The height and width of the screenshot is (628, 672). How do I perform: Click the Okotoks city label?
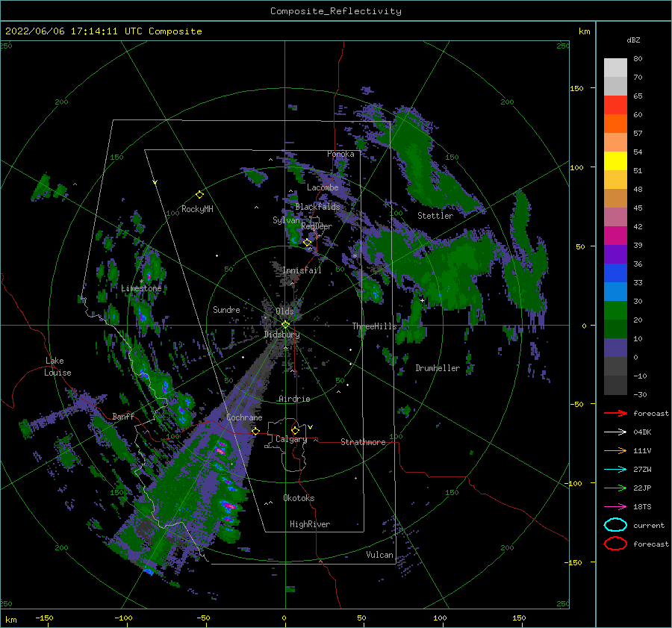pyautogui.click(x=299, y=498)
